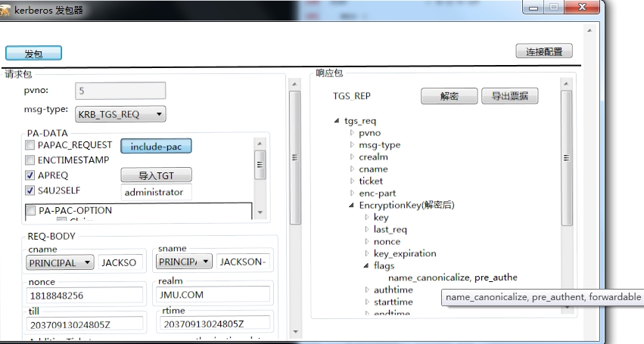Open the cname PRINCIPAL type dropdown

tap(61, 262)
